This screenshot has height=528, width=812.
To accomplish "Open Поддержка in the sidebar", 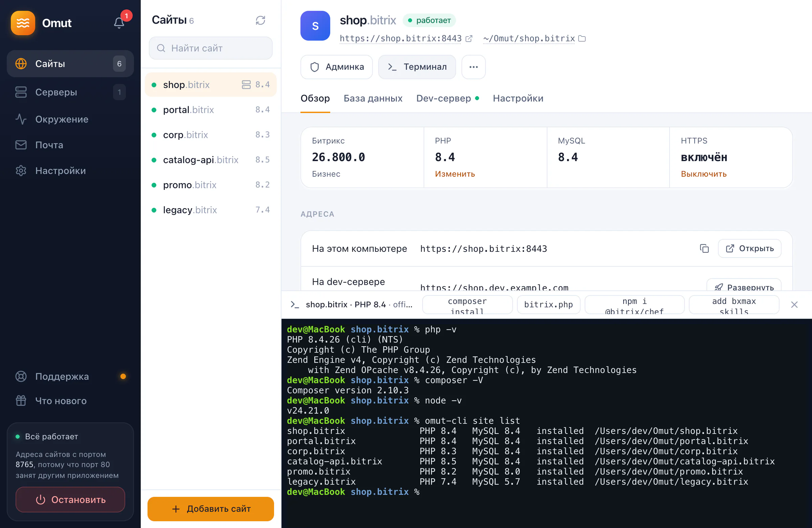I will tap(70, 376).
